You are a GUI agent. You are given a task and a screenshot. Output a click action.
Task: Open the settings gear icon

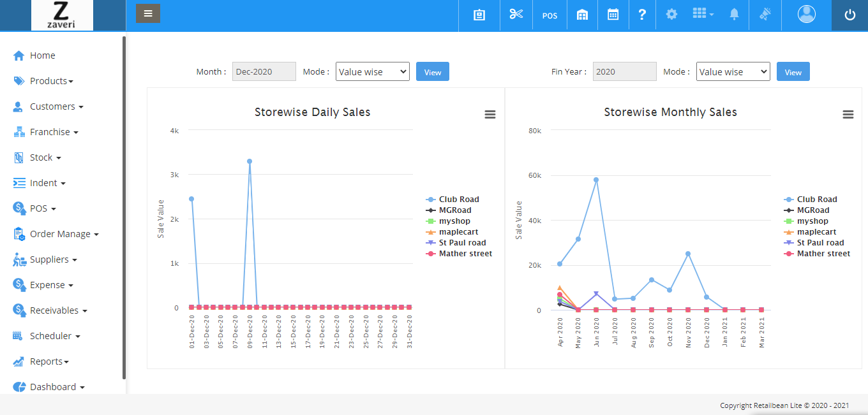pos(671,15)
